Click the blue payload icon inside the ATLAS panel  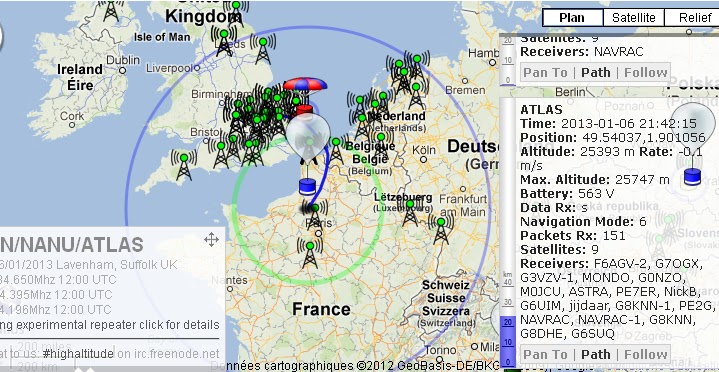[x=692, y=177]
